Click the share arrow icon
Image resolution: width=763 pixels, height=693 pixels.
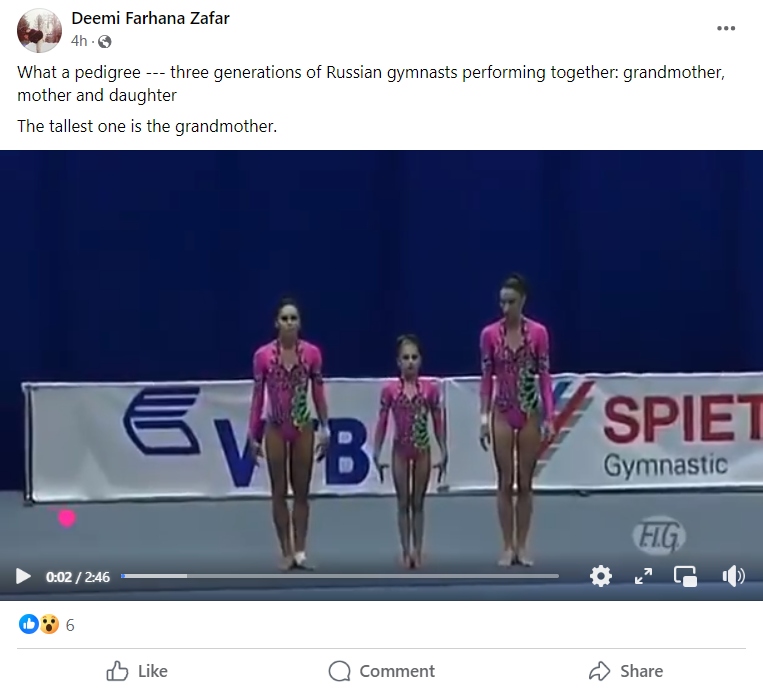click(600, 671)
